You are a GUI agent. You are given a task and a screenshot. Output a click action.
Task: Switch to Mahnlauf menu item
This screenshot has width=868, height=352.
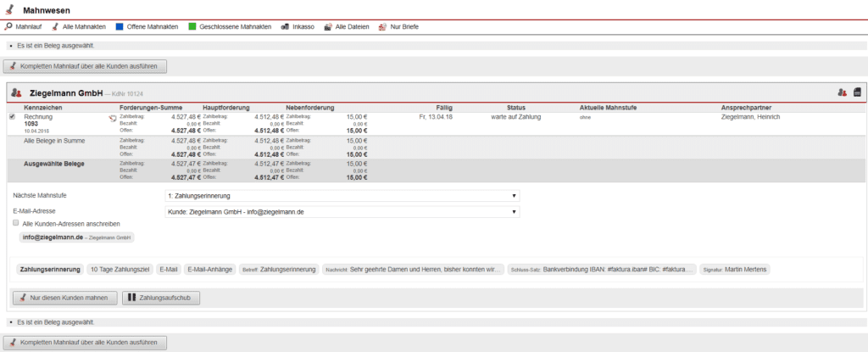pyautogui.click(x=25, y=27)
